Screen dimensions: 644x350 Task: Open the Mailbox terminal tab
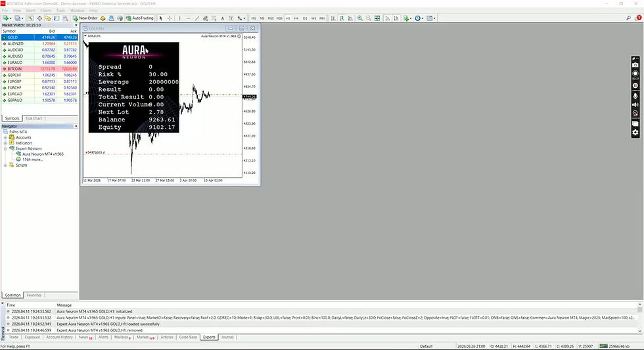tap(122, 338)
